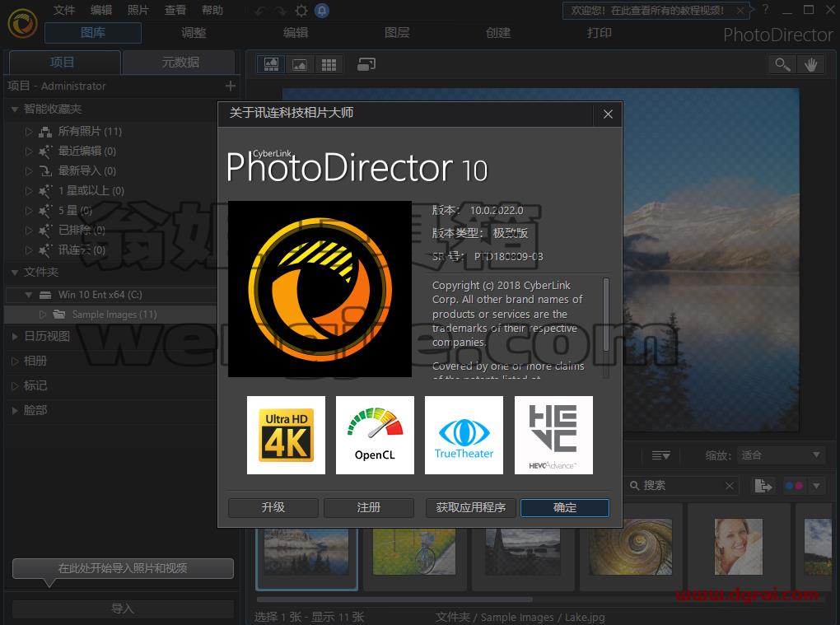840x625 pixels.
Task: Open the 缩放 适合 zoom dropdown
Action: click(781, 455)
